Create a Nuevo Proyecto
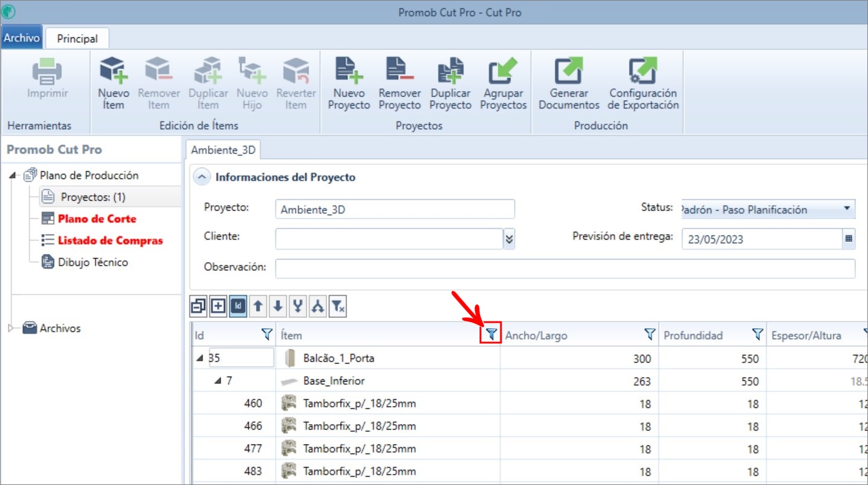Image resolution: width=868 pixels, height=485 pixels. coord(349,84)
